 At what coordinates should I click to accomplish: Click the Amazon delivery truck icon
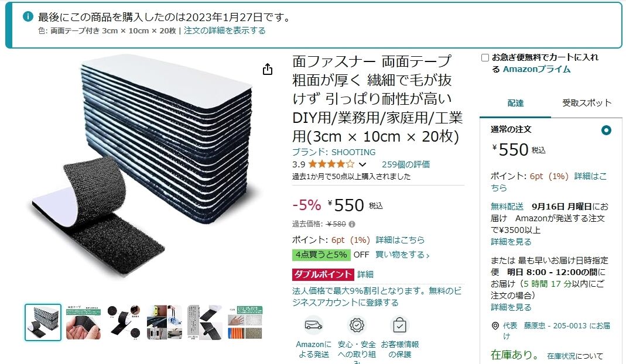(x=313, y=325)
